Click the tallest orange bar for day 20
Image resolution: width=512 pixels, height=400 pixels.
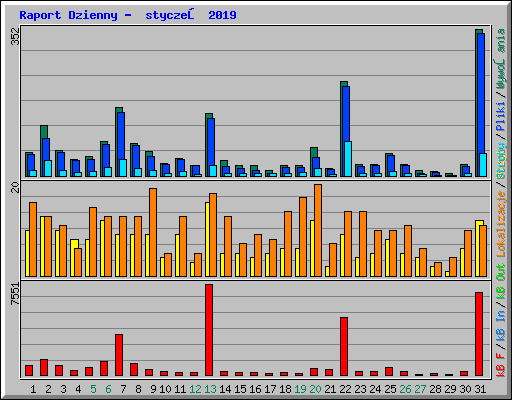(318, 230)
